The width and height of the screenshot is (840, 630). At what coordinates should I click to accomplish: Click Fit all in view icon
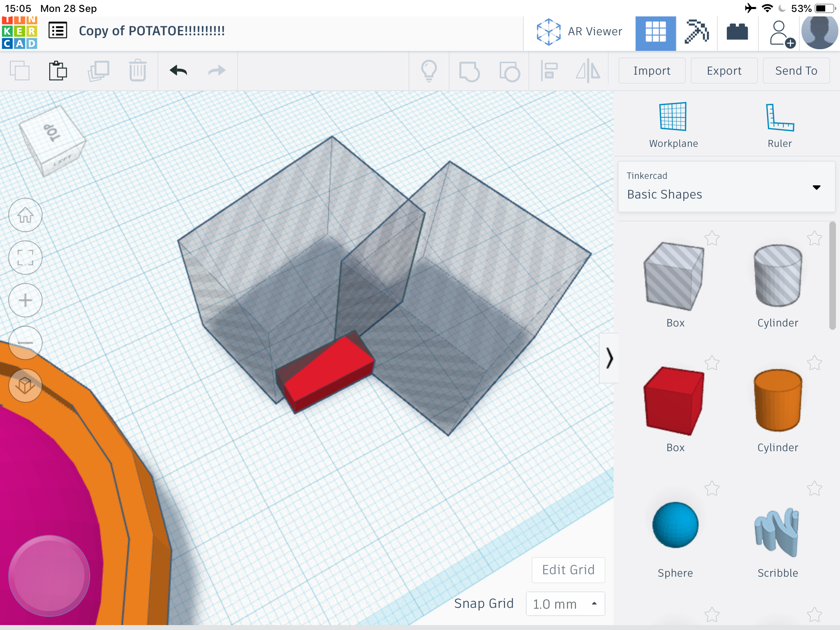click(x=25, y=258)
